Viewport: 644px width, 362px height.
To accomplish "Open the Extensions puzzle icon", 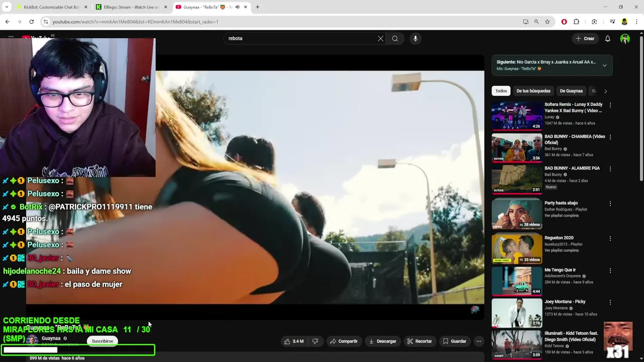I will tap(577, 22).
